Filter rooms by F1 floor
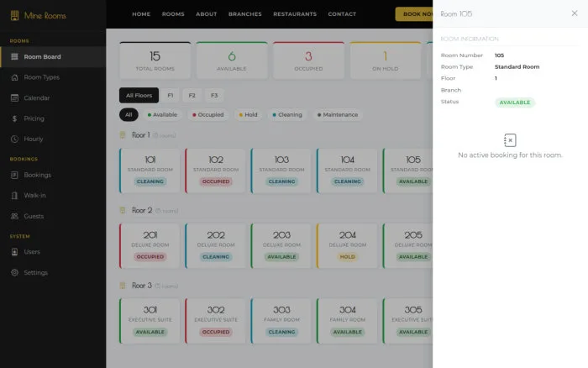The width and height of the screenshot is (588, 368). (171, 95)
